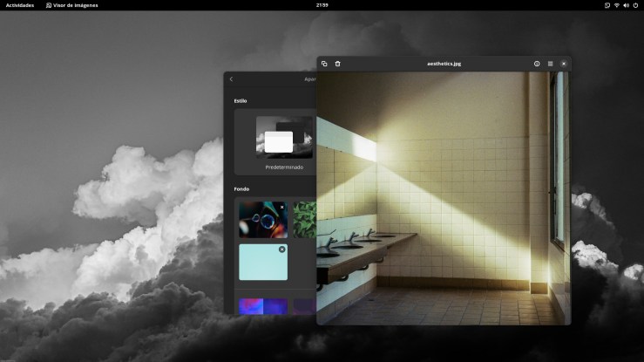This screenshot has width=644, height=362.
Task: Click the volume speaker icon in top bar
Action: point(626,5)
